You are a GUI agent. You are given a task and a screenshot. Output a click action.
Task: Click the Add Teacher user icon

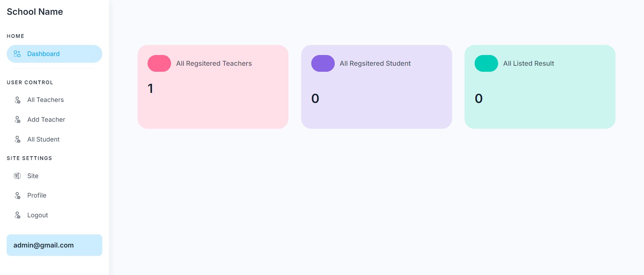17,120
